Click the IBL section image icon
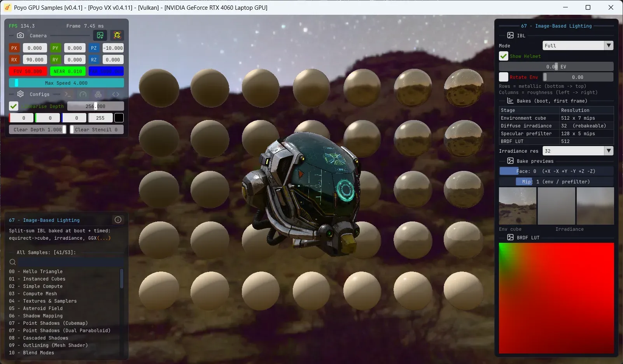The height and width of the screenshot is (364, 623). [x=510, y=35]
